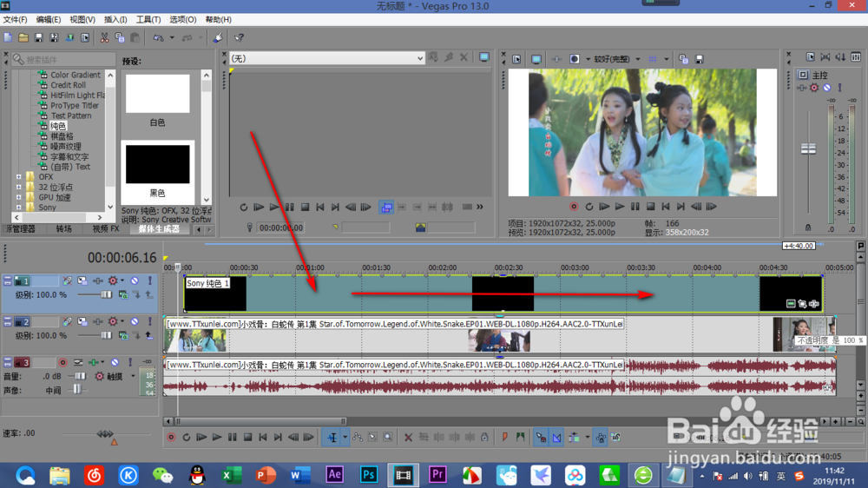The width and height of the screenshot is (868, 488).
Task: Click the orange Insert Marker icon
Action: (504, 438)
